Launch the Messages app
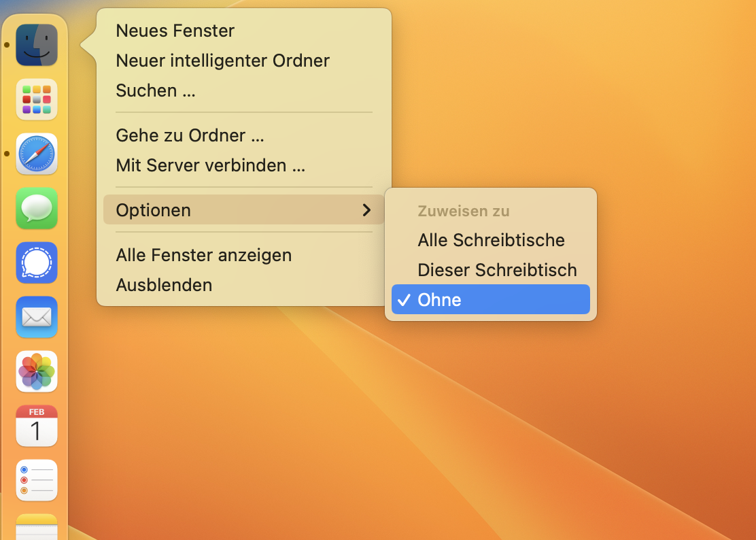 click(37, 208)
